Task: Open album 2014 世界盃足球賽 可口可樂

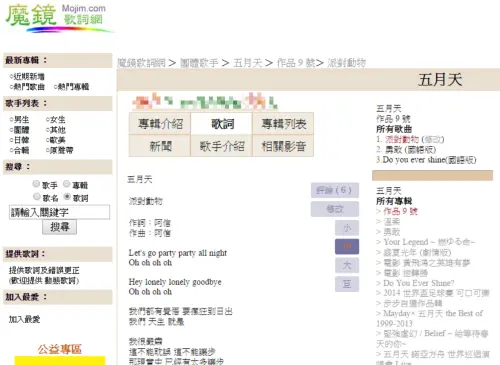Action: tap(436, 293)
